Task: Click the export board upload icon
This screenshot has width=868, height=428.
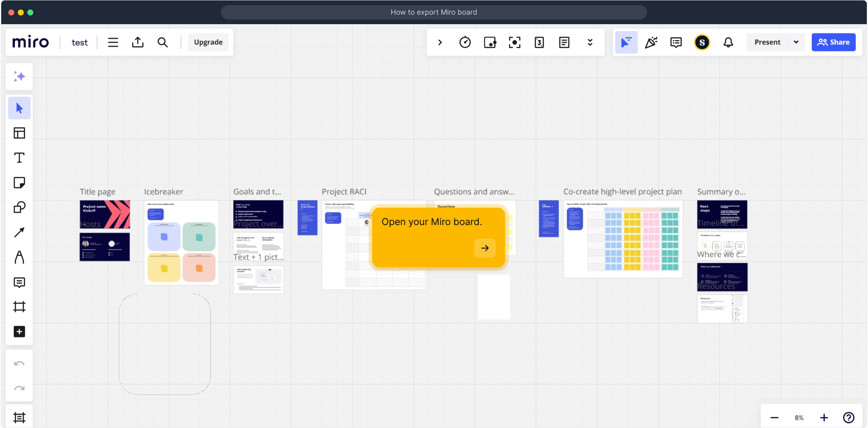Action: click(x=138, y=42)
